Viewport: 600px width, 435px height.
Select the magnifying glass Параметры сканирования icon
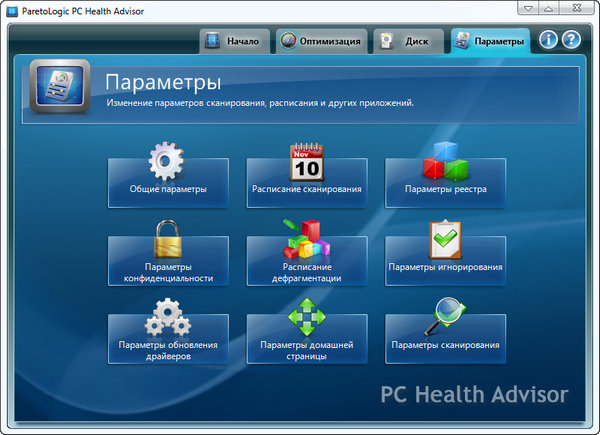(x=445, y=318)
